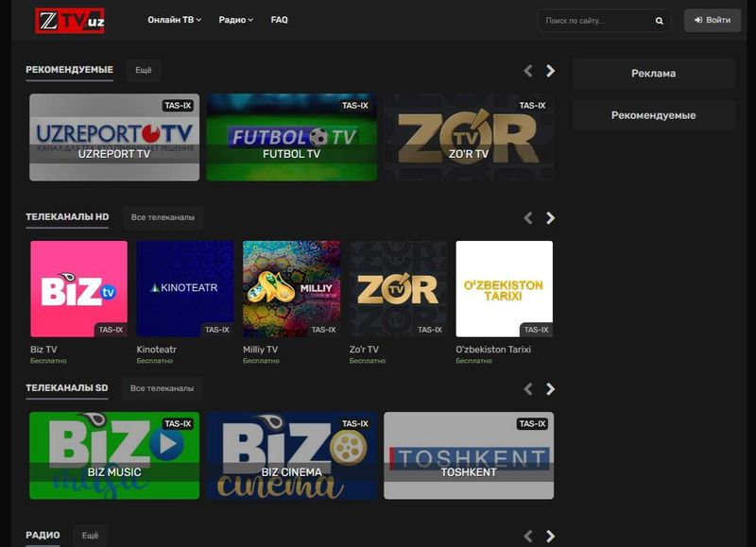Show previous Радио slide
Image resolution: width=756 pixels, height=547 pixels.
[528, 536]
